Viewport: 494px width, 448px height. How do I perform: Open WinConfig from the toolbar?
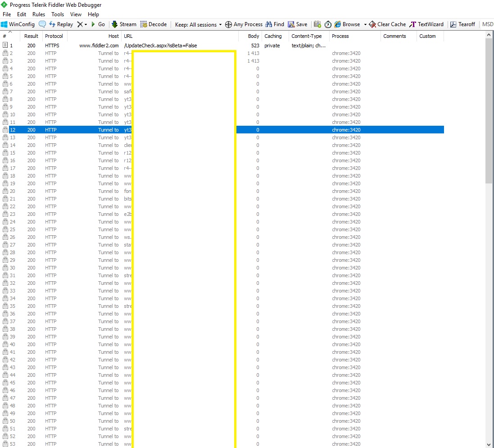(18, 24)
